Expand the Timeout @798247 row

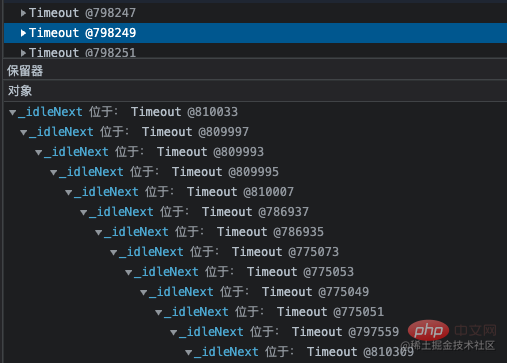tap(23, 13)
